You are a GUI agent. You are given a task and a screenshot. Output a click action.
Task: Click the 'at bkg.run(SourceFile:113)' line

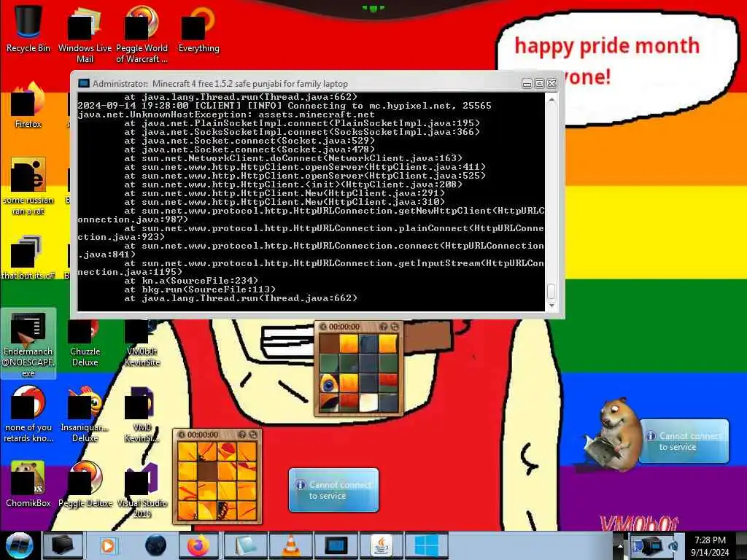click(x=200, y=289)
